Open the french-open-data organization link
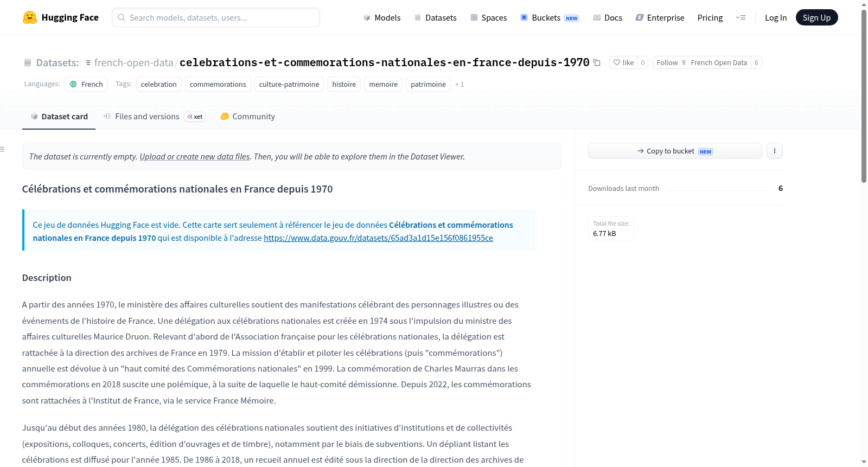 click(133, 62)
